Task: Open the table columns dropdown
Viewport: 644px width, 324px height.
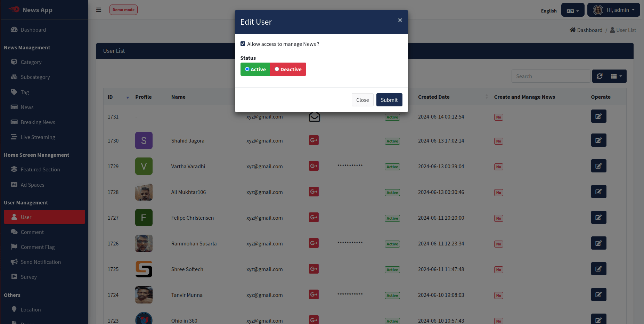Action: click(616, 76)
